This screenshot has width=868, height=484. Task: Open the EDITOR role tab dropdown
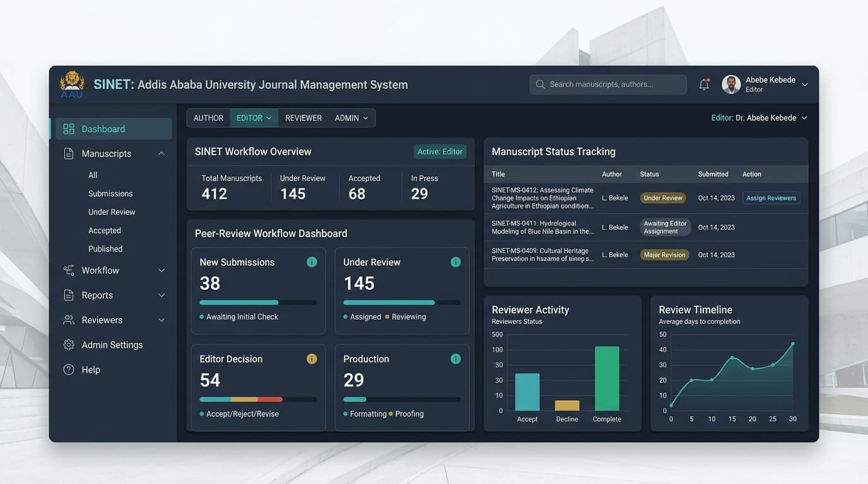click(254, 118)
